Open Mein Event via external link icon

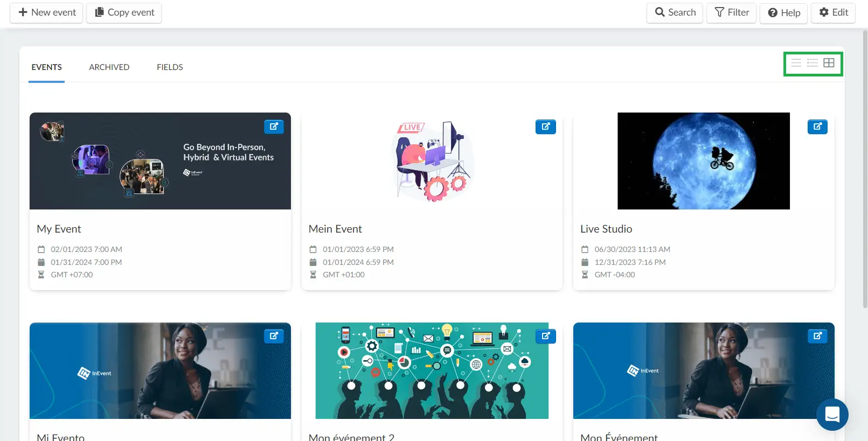(x=546, y=127)
